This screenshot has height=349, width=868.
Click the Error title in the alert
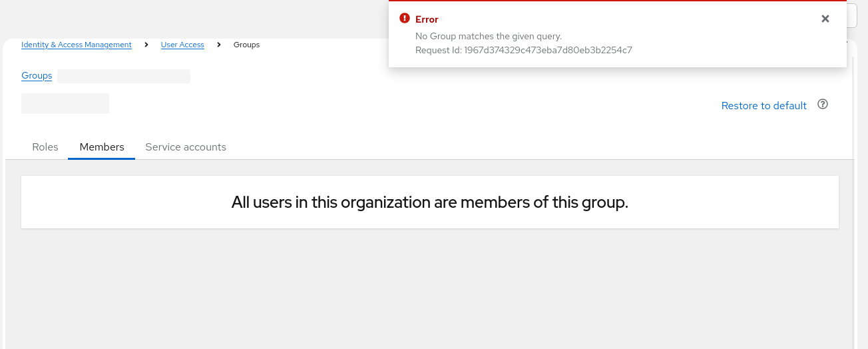coord(427,19)
